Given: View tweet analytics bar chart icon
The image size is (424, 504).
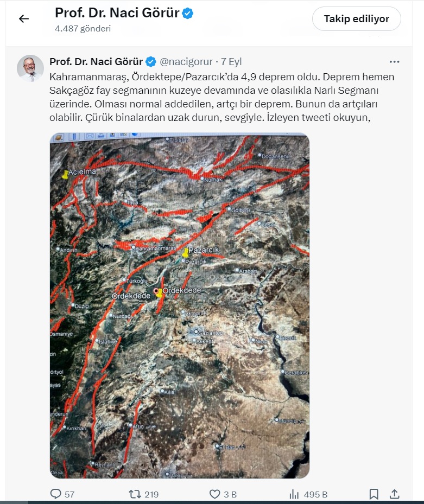Looking at the screenshot, I should click(294, 494).
